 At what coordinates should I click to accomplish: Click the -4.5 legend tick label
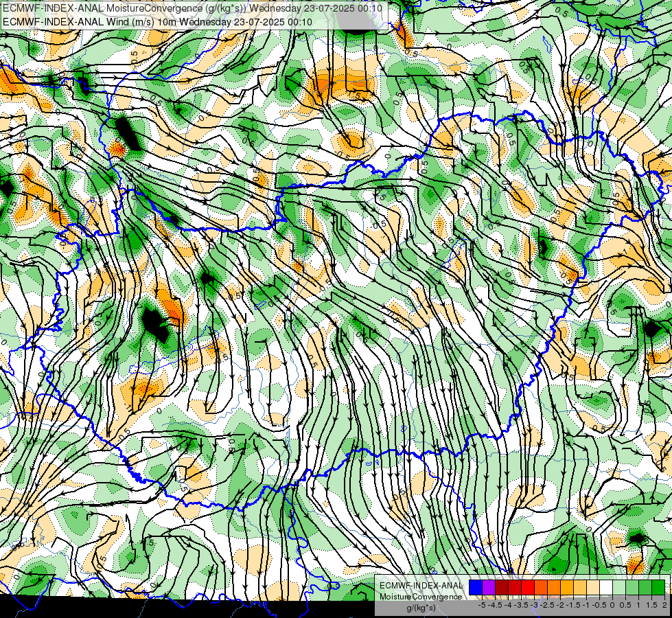point(496,605)
